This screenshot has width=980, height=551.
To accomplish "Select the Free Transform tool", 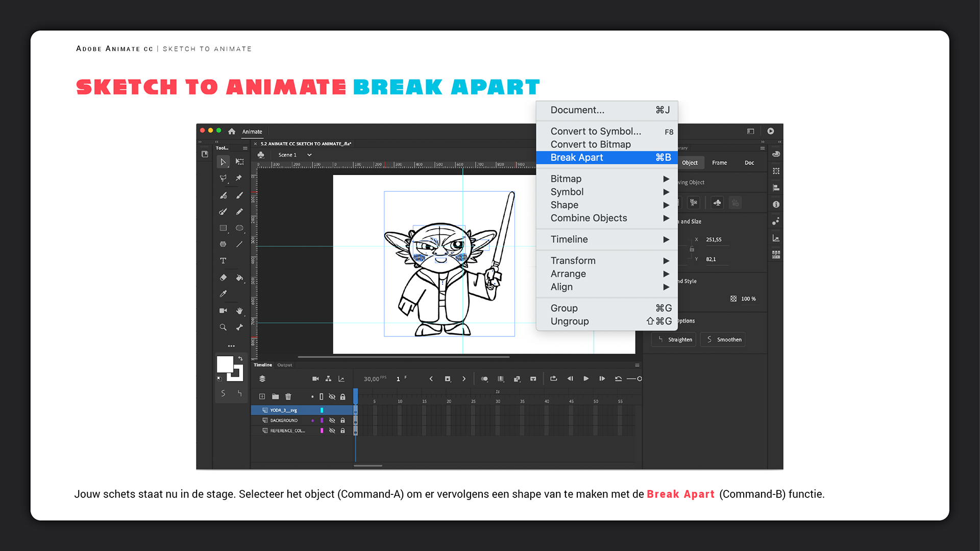I will click(x=239, y=162).
